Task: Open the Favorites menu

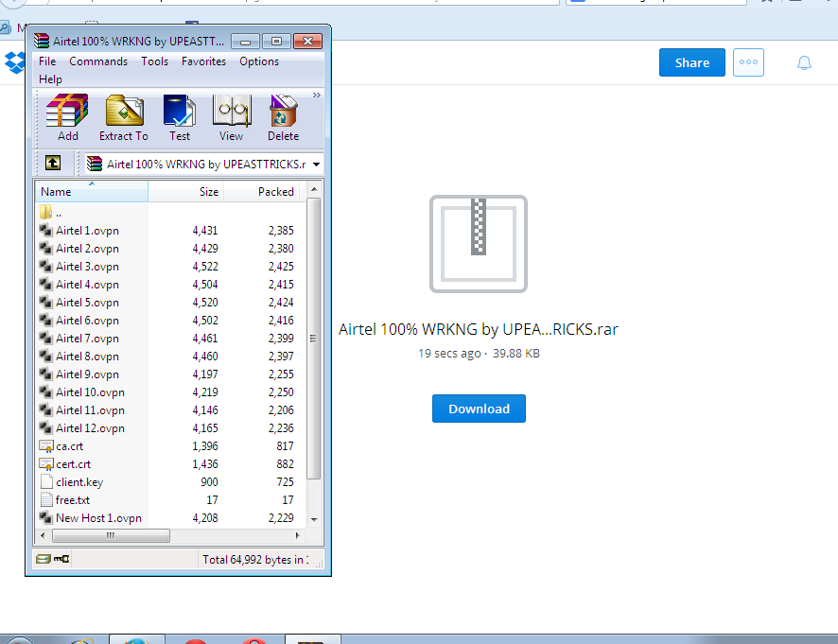Action: point(203,61)
